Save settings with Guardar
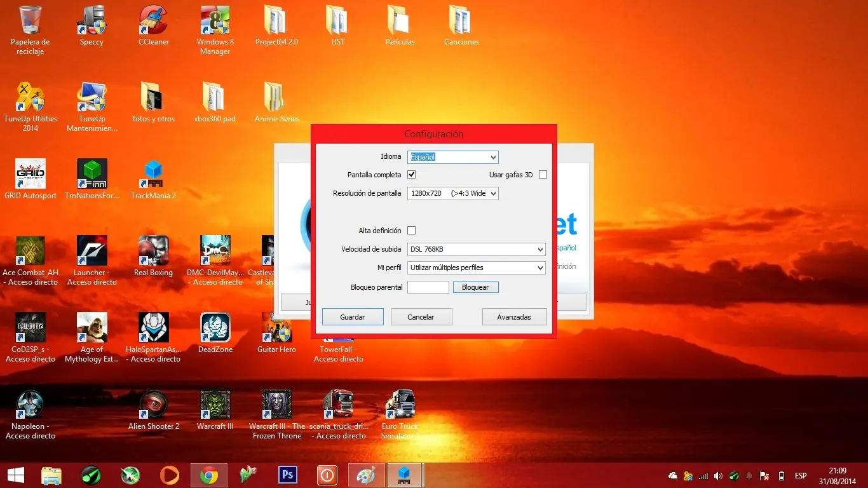This screenshot has width=868, height=488. pyautogui.click(x=353, y=316)
